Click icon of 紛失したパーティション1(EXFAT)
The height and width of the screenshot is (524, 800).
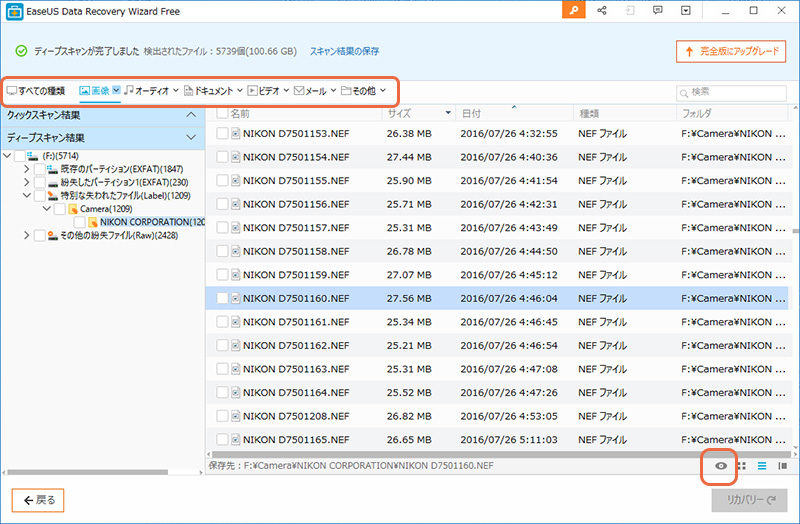point(53,183)
